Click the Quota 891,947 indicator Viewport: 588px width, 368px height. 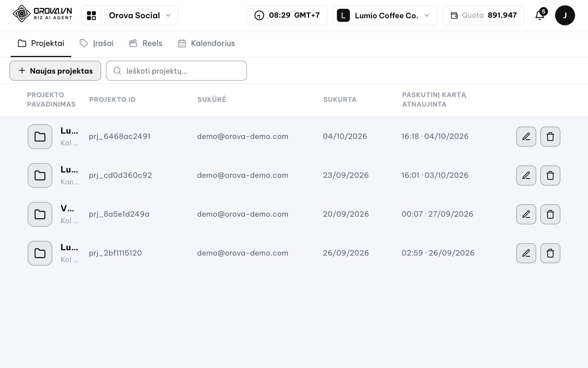[484, 15]
